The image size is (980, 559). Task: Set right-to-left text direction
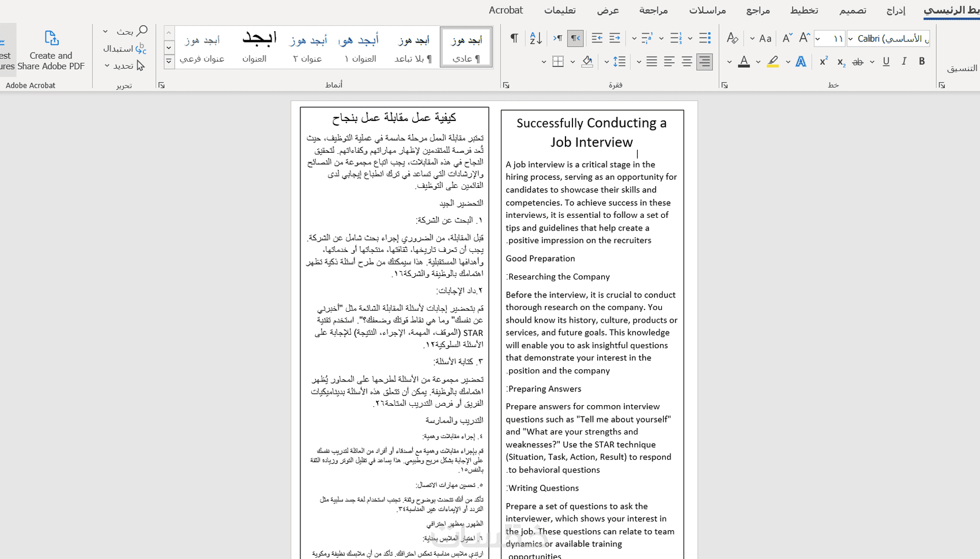575,39
